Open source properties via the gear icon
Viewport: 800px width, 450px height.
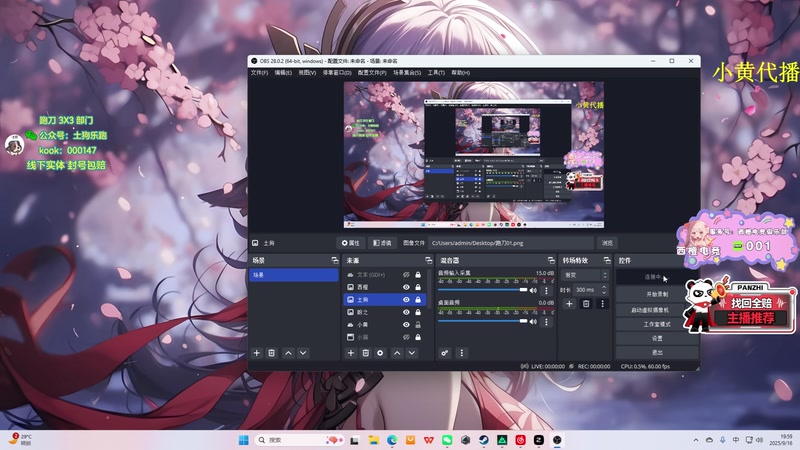point(380,353)
